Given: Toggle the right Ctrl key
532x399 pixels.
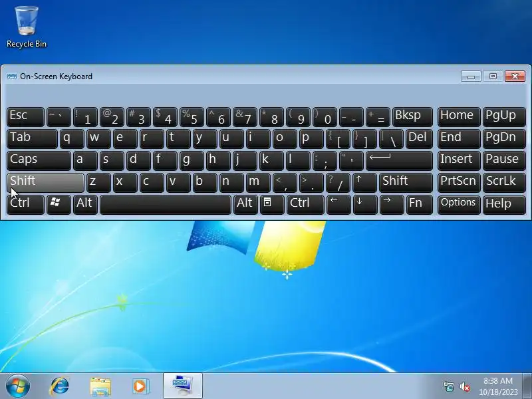Looking at the screenshot, I should [x=305, y=205].
